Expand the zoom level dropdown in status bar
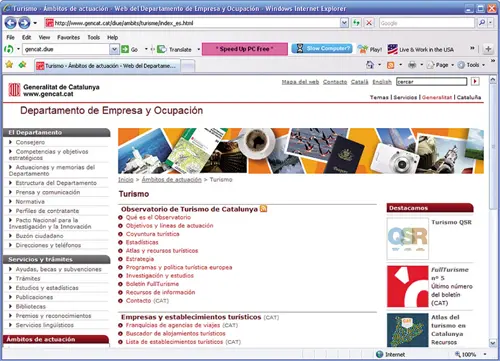This screenshot has height=361, width=500. tap(485, 354)
